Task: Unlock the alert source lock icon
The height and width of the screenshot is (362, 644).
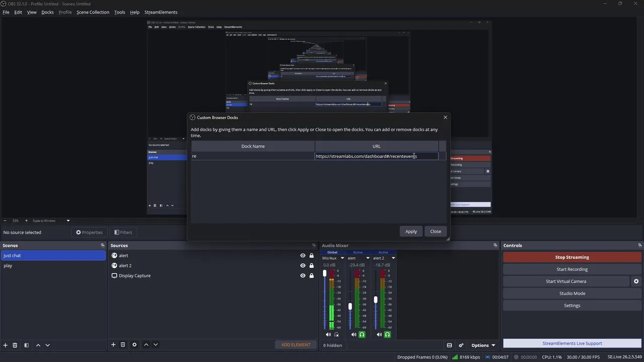Action: 311,255
